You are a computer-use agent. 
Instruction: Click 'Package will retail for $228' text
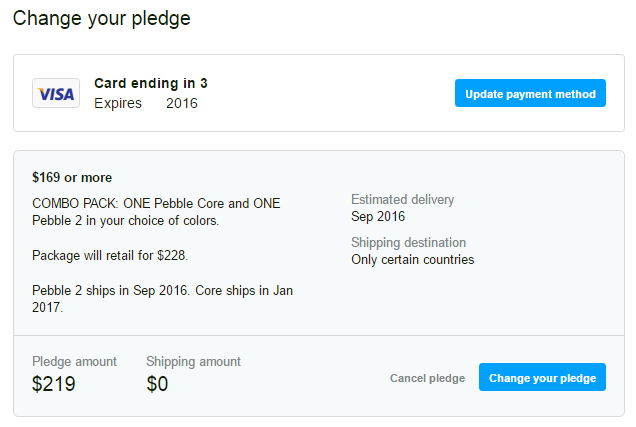point(110,255)
